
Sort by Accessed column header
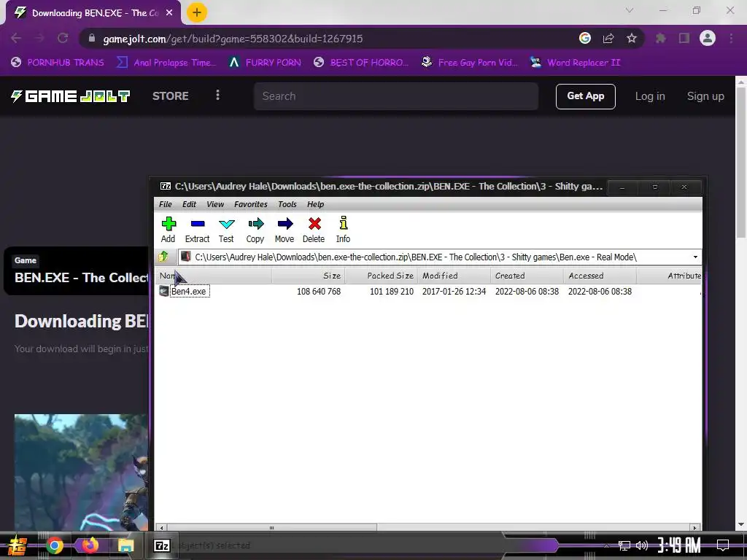tap(600, 276)
